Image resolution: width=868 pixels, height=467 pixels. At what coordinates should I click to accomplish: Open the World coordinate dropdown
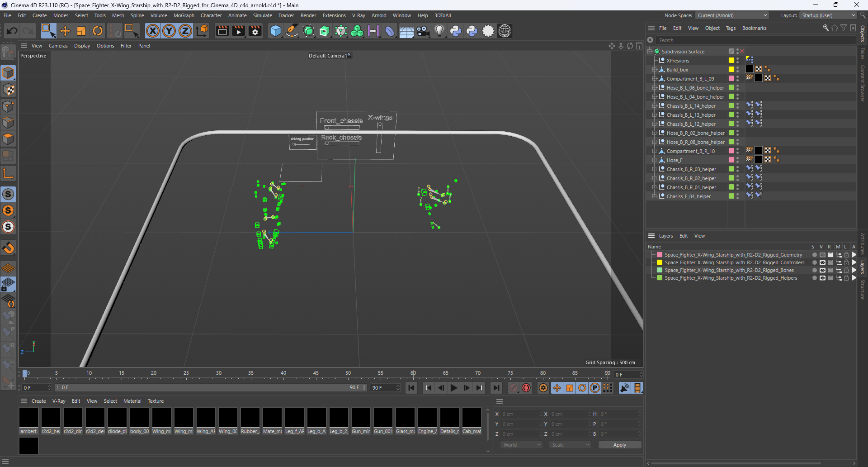[521, 445]
